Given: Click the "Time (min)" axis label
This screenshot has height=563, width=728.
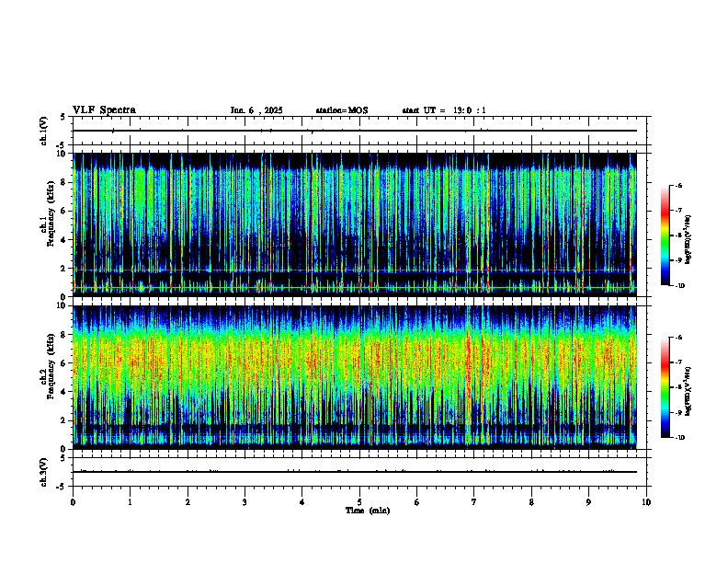Looking at the screenshot, I should click(x=368, y=511).
